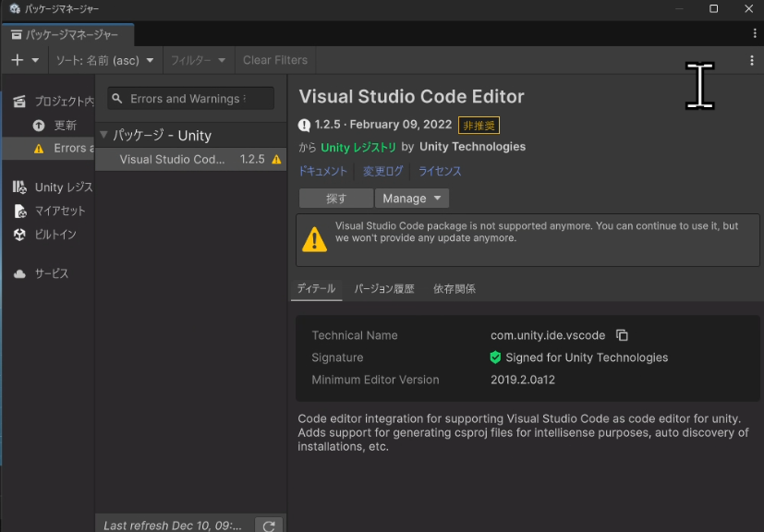
Task: Click the ビルトイン packages sidebar icon
Action: (x=20, y=235)
